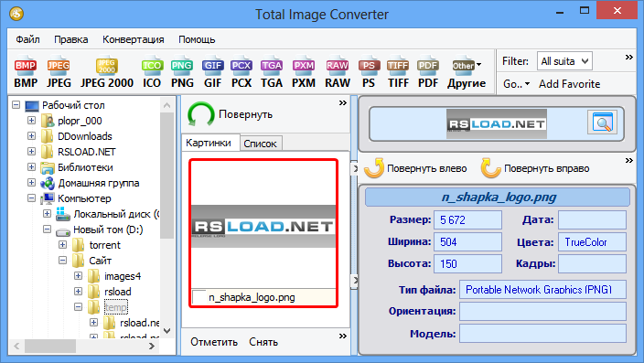644x363 pixels.
Task: Open the Помощь menu
Action: (197, 39)
